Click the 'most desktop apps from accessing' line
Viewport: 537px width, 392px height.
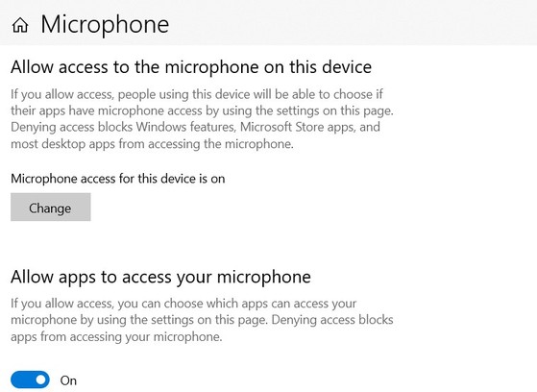152,144
